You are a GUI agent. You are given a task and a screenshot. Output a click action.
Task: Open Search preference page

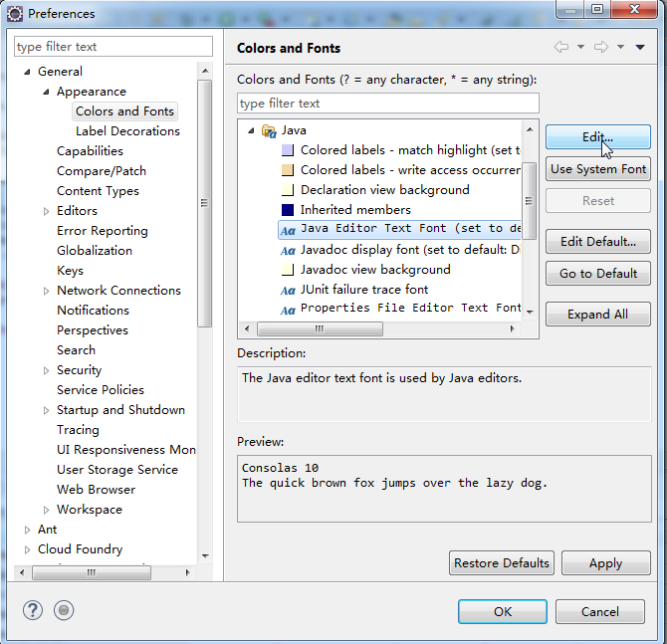click(76, 350)
